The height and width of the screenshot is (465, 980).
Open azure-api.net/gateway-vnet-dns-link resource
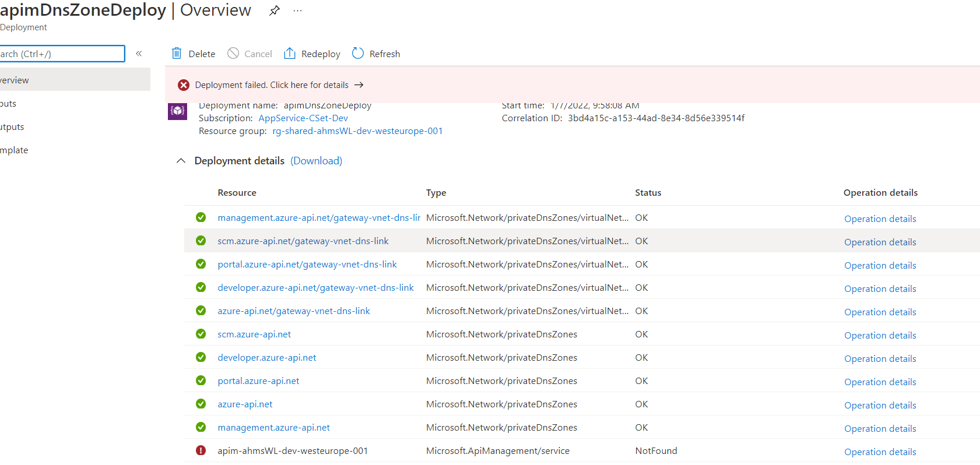point(294,311)
